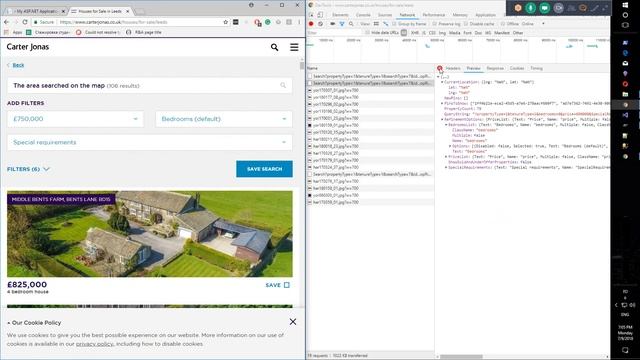Click the Carter Jonas site search icon
The height and width of the screenshot is (360, 640).
point(274,47)
